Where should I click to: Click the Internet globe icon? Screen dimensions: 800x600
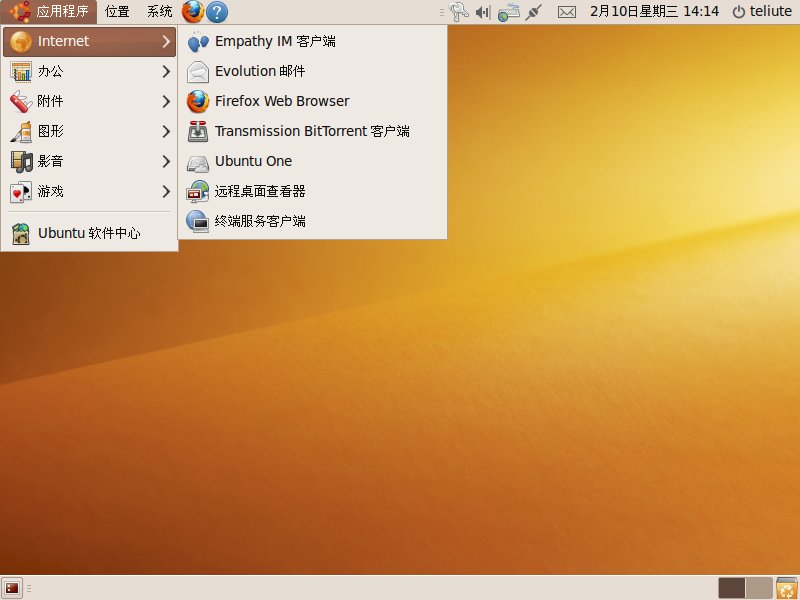pos(21,41)
